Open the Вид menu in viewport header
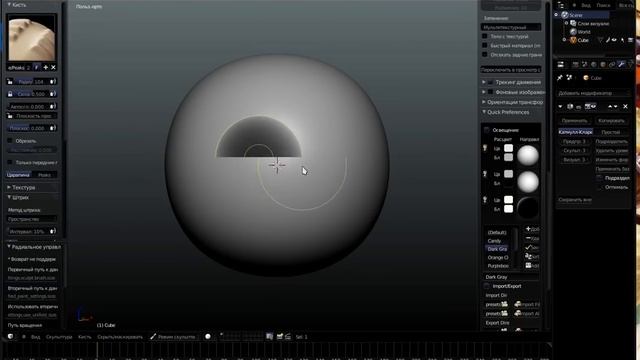The height and width of the screenshot is (360, 640). 36,337
